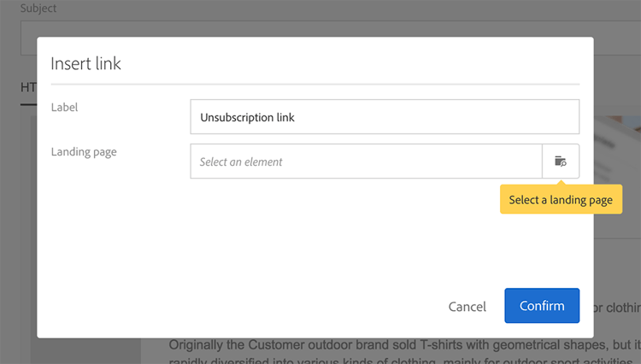Click the grey panel below the dialog's left corner
This screenshot has width=641, height=364.
[x=85, y=350]
